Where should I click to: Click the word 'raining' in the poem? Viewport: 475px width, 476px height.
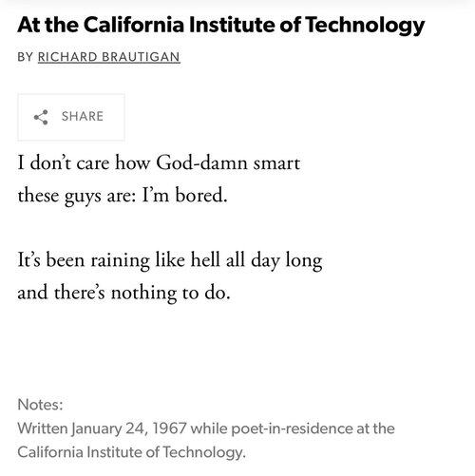tap(120, 261)
